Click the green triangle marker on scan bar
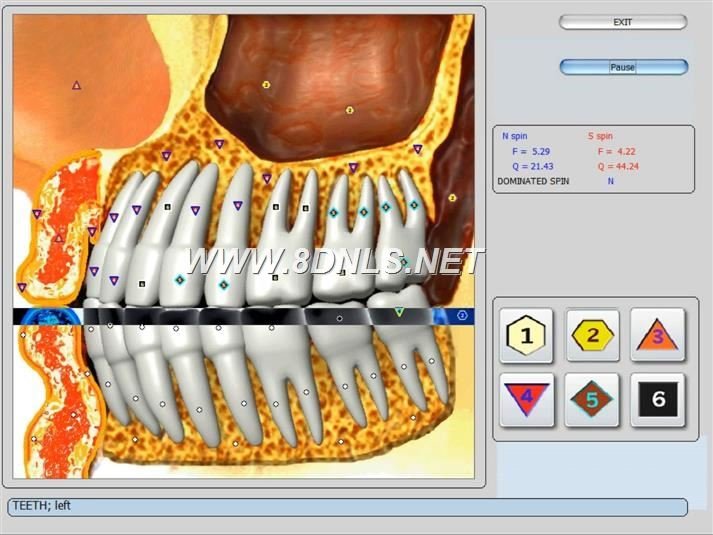Screen dimensions: 713x535 pyautogui.click(x=400, y=313)
